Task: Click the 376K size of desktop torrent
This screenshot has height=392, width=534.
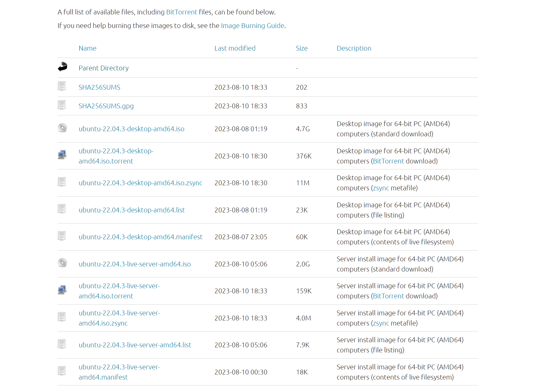Action: (304, 156)
